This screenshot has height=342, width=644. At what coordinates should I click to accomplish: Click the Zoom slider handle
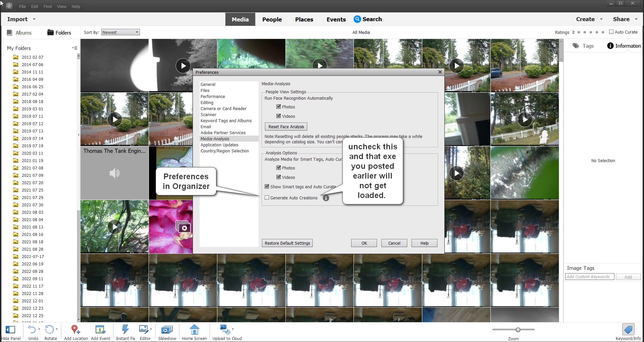click(x=518, y=330)
